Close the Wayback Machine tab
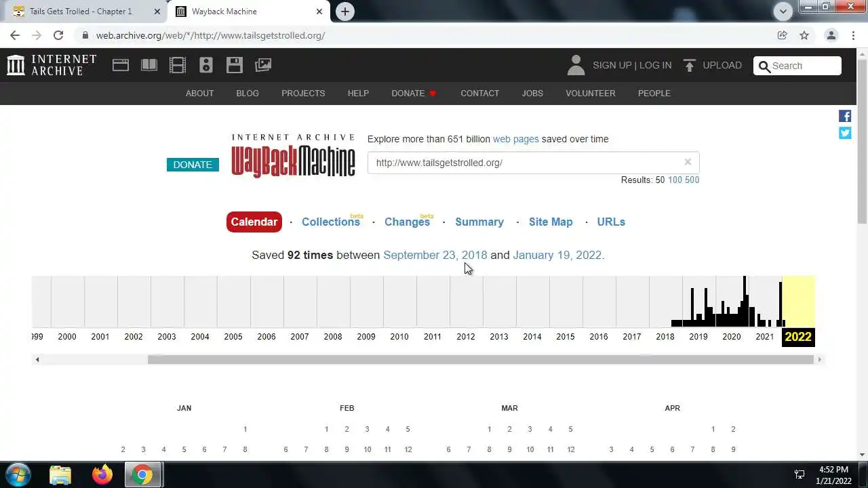Image resolution: width=868 pixels, height=488 pixels. 319,12
